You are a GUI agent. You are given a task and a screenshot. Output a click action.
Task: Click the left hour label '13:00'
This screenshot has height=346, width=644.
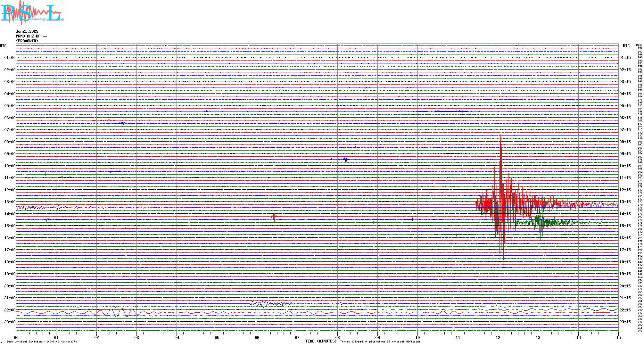10,202
